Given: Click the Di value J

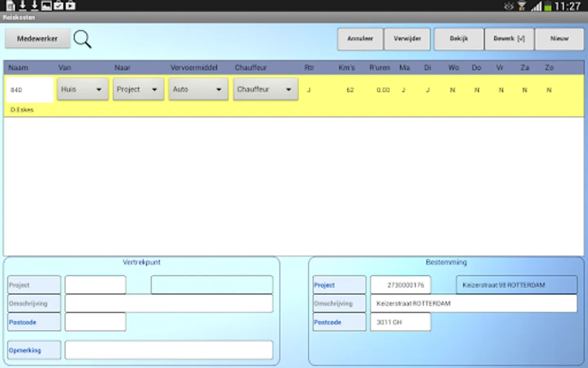Looking at the screenshot, I should click(428, 90).
